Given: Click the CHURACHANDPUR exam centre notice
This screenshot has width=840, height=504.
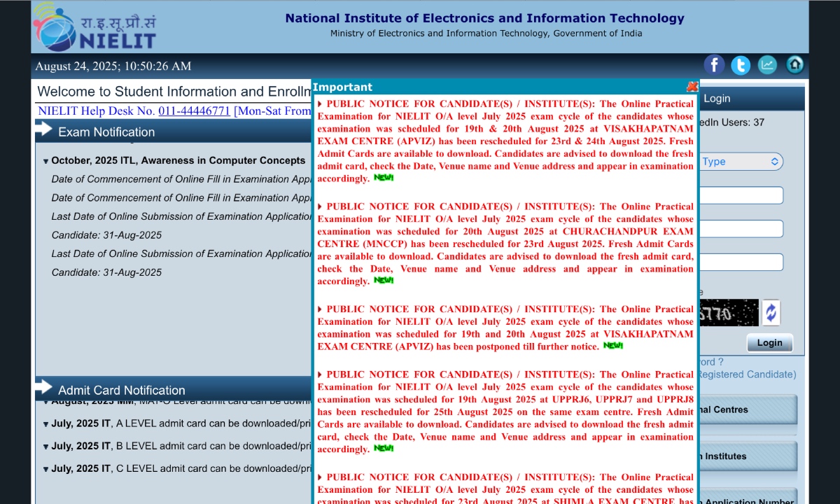Looking at the screenshot, I should tap(505, 244).
